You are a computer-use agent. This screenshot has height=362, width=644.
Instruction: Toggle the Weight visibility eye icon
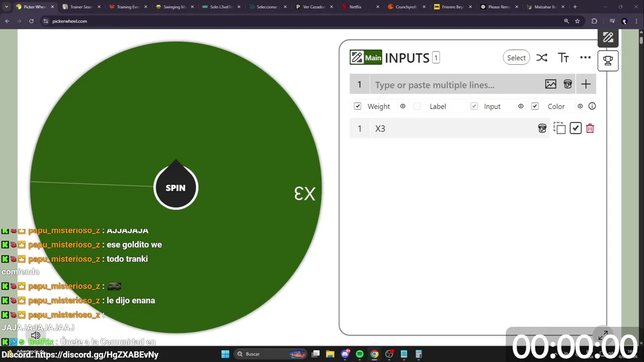coord(403,106)
